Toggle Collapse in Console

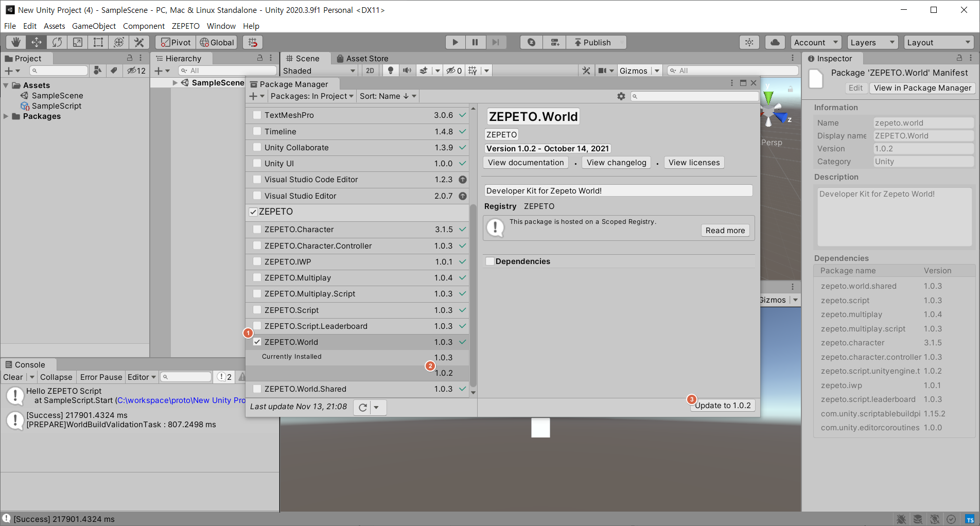[56, 377]
